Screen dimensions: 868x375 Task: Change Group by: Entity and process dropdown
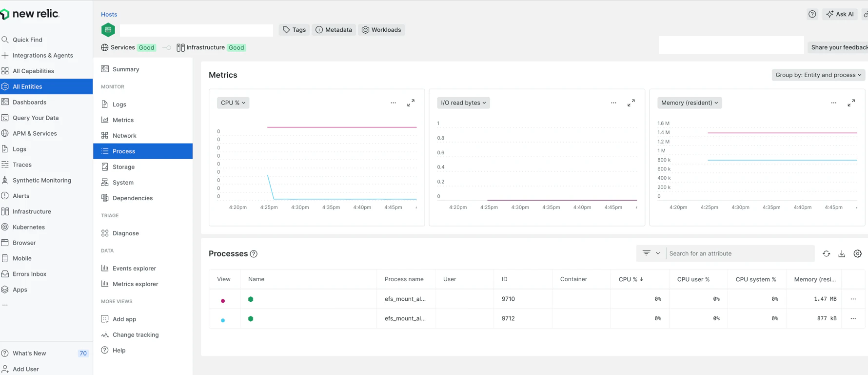coord(818,75)
